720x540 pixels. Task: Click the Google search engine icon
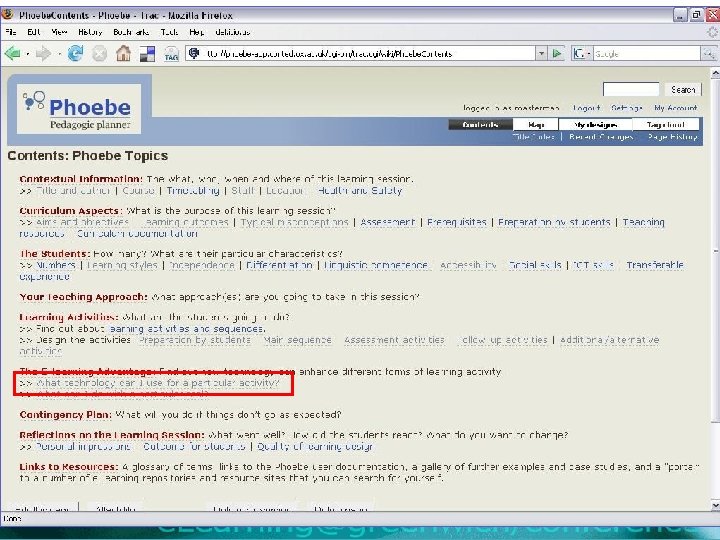[579, 53]
